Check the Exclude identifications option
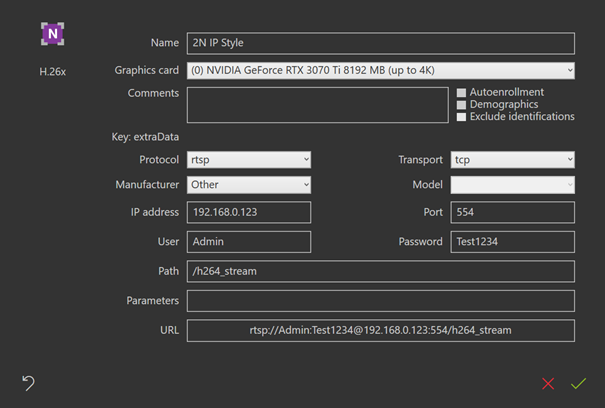The width and height of the screenshot is (605, 408). (462, 117)
